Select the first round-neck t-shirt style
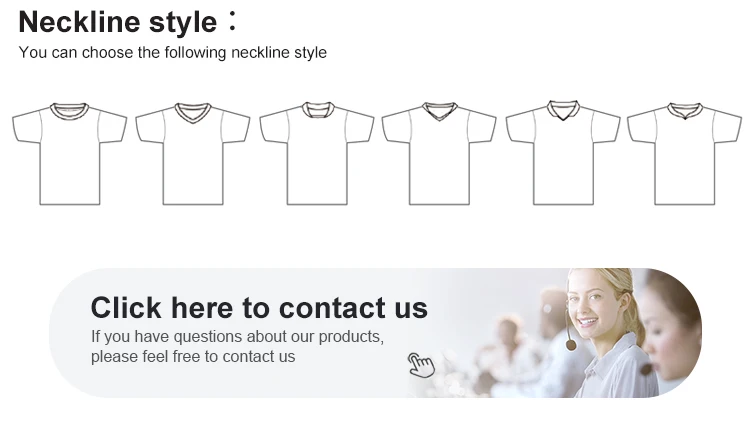 pos(69,155)
